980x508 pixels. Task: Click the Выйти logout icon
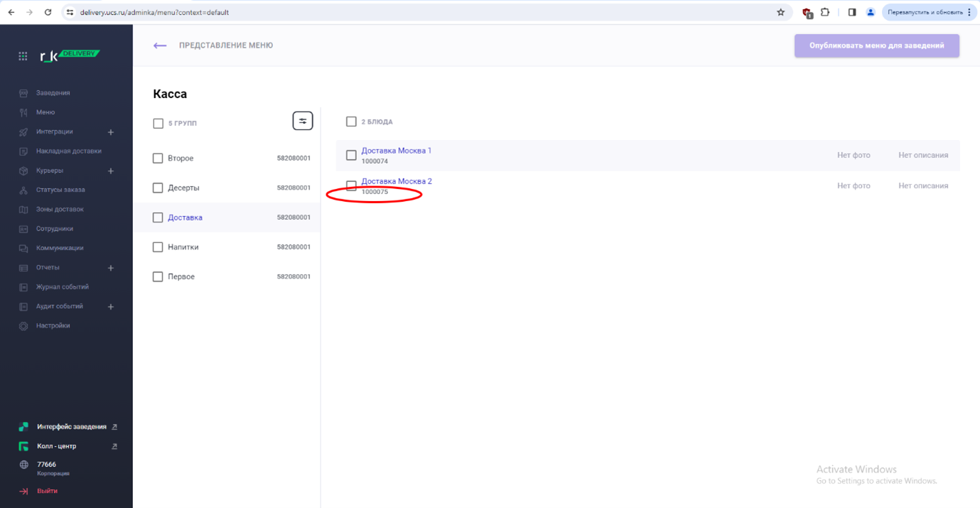click(x=23, y=491)
